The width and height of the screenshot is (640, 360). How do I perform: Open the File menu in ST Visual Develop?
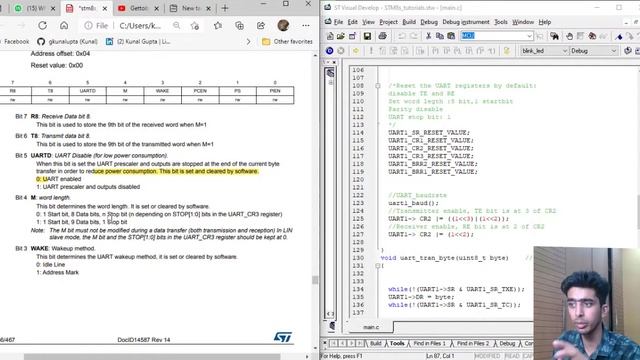pos(338,22)
